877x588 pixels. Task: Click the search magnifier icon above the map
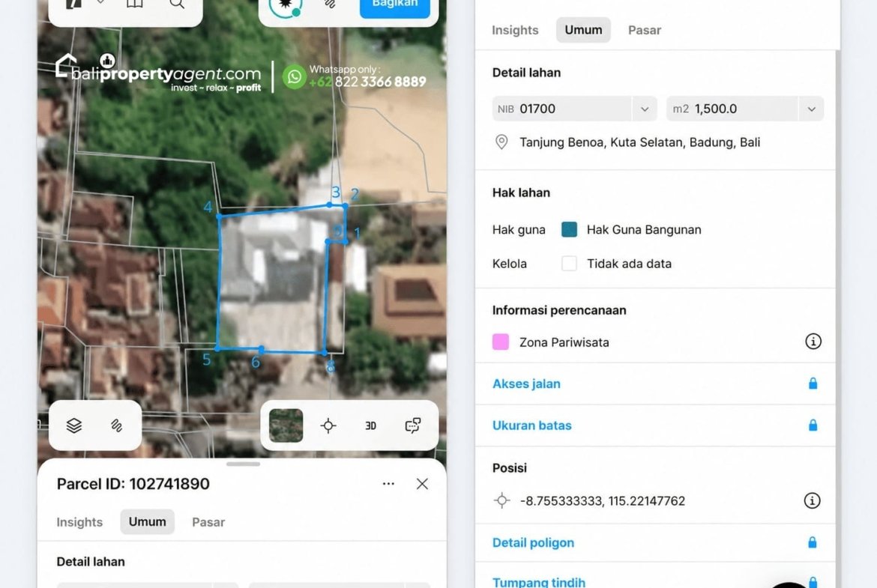[x=177, y=4]
